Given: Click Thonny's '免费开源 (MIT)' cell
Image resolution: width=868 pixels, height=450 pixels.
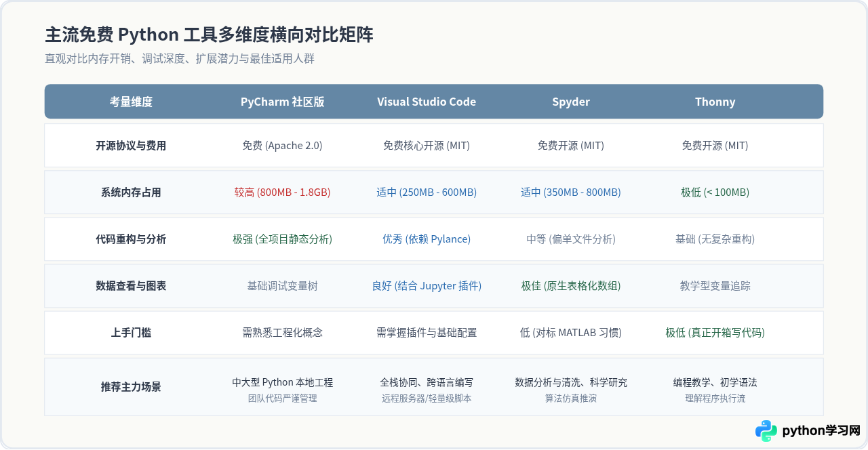Looking at the screenshot, I should point(715,146).
